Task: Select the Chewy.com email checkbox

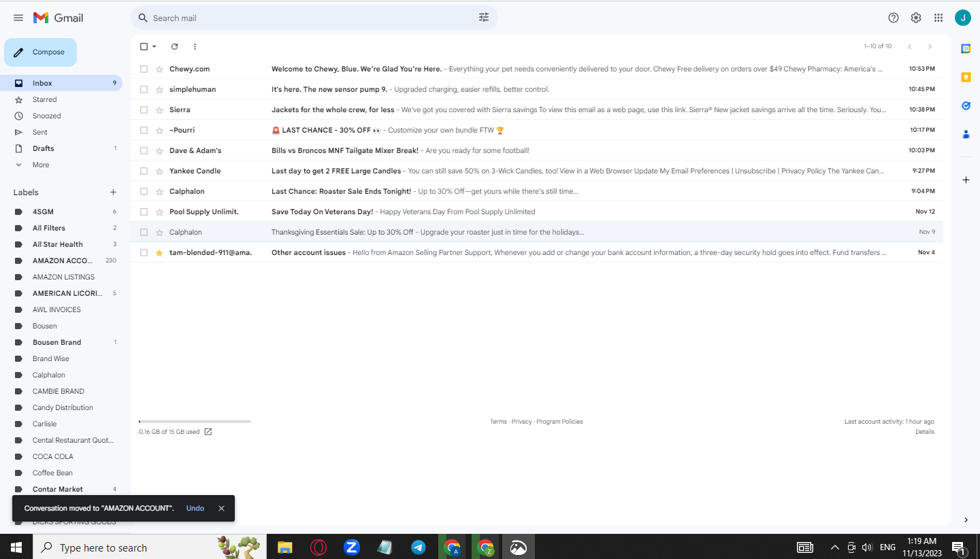Action: click(144, 69)
